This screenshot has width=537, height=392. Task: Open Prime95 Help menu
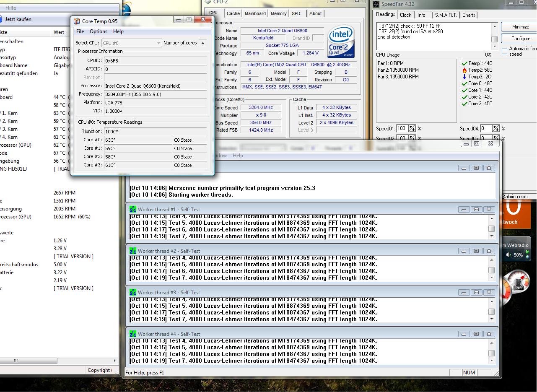(x=238, y=156)
